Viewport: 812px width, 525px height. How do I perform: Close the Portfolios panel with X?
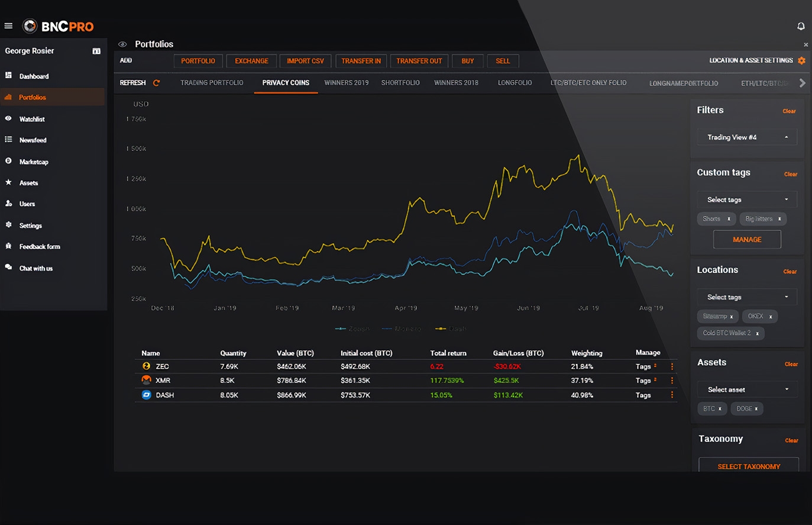coord(805,45)
